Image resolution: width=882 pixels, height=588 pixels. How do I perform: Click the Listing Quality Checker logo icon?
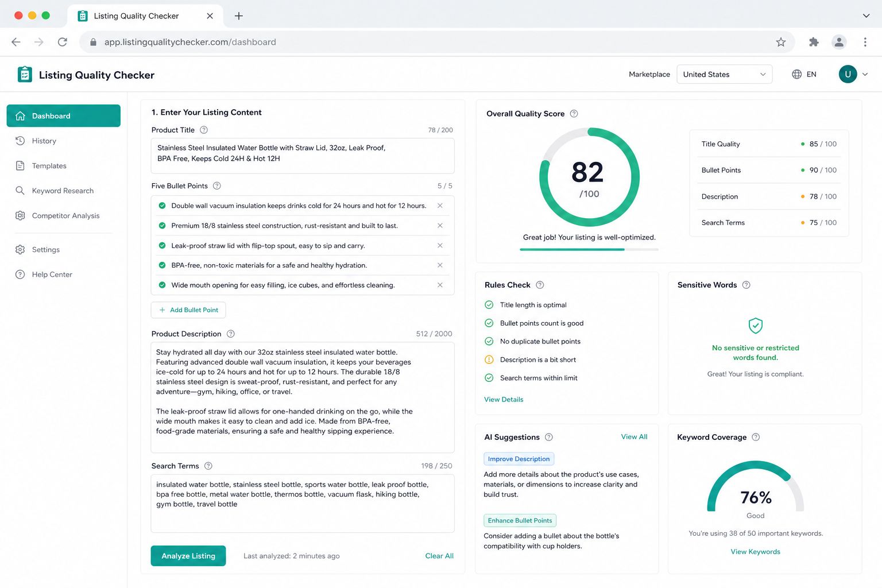pos(25,75)
